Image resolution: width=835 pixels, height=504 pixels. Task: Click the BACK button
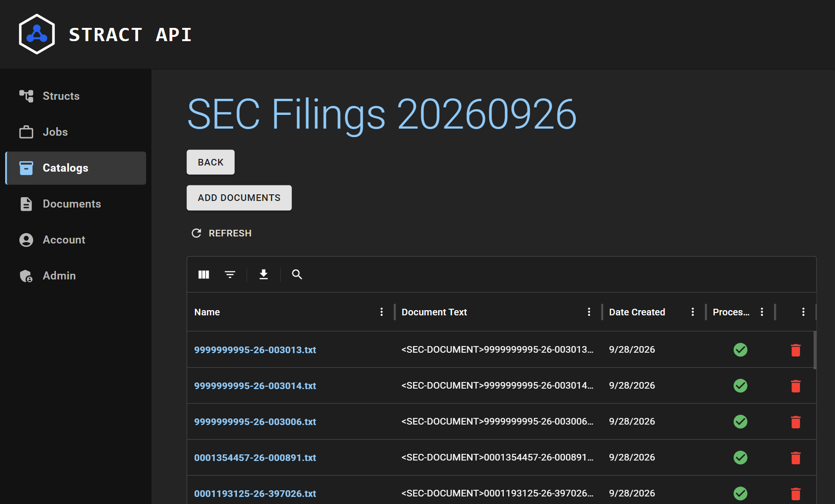pyautogui.click(x=211, y=162)
